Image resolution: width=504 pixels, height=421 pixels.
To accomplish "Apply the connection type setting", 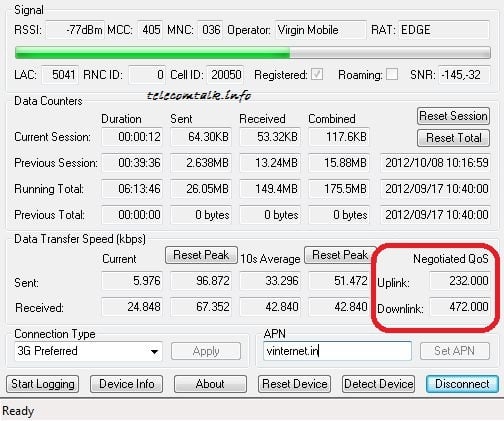I will click(206, 351).
